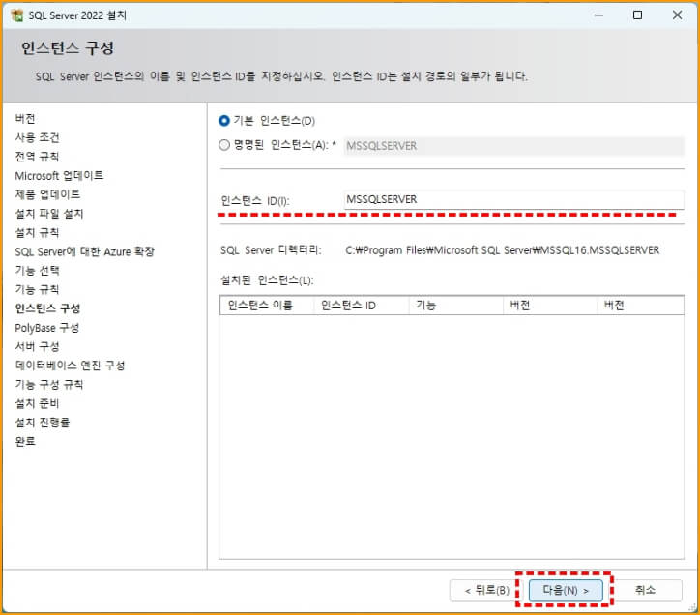Click the 설치 진행률 step
The height and width of the screenshot is (615, 700).
click(x=43, y=423)
